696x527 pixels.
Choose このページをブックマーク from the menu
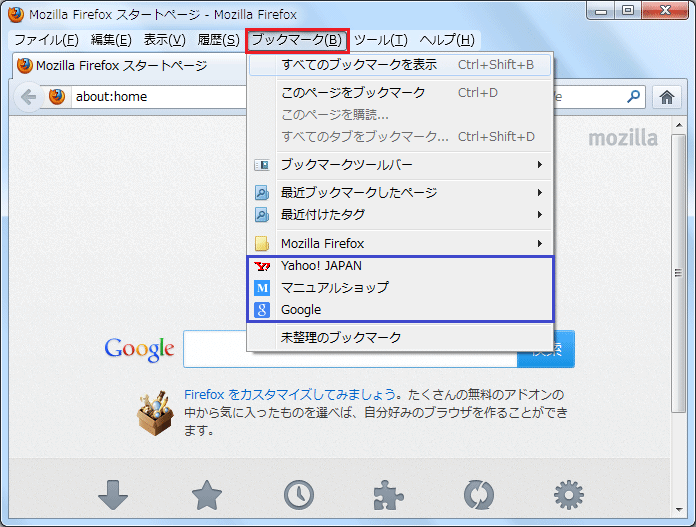352,93
